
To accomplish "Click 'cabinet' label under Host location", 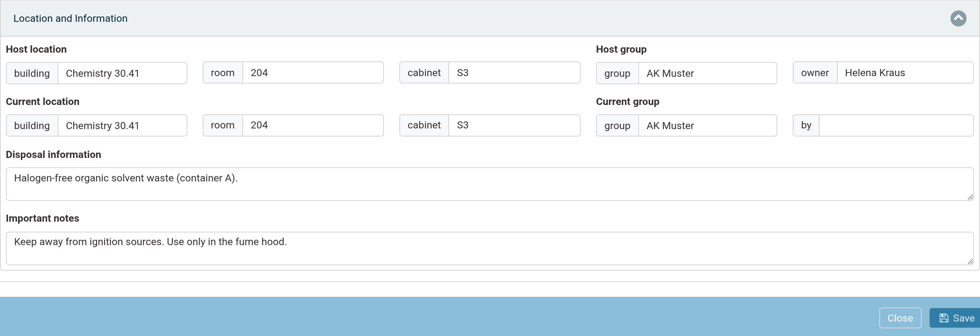I will click(x=424, y=72).
